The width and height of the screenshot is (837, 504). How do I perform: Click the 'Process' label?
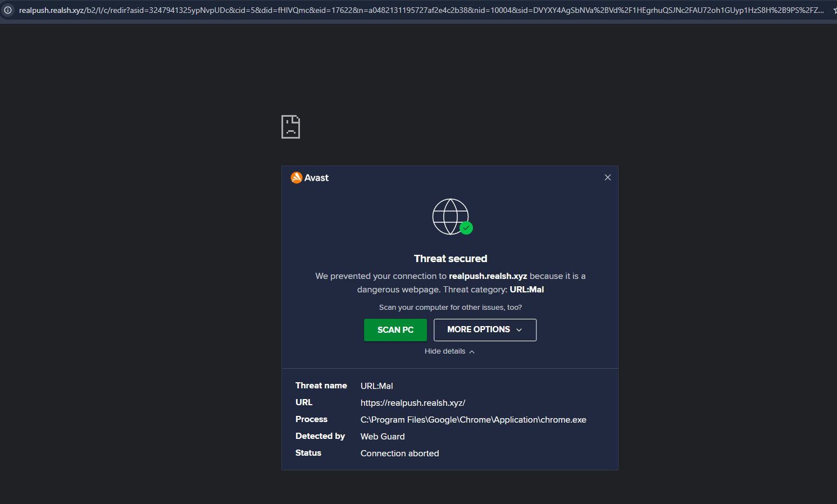click(x=311, y=419)
